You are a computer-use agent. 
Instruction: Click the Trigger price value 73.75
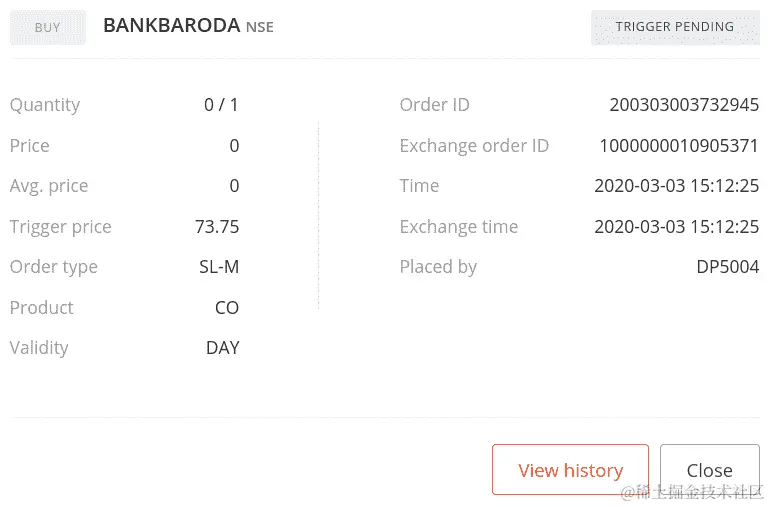(217, 227)
